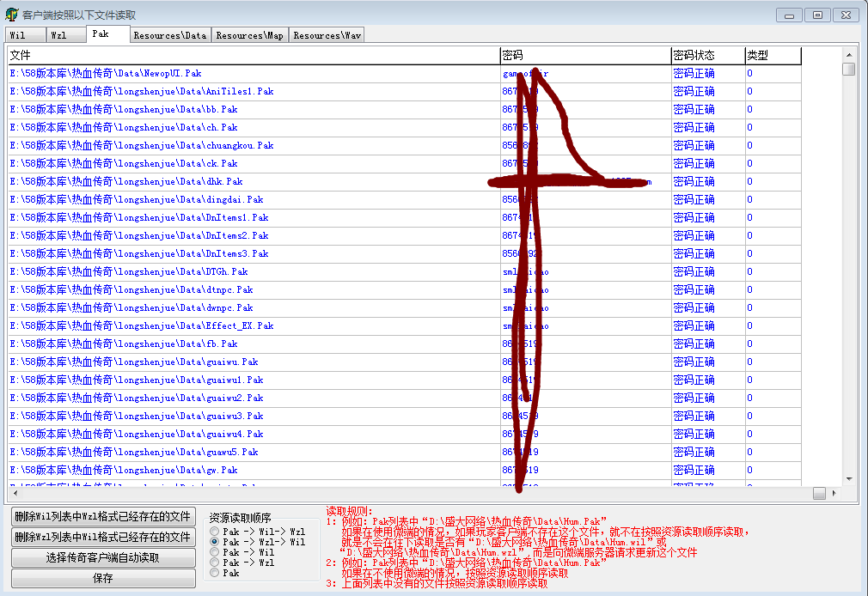Image resolution: width=868 pixels, height=596 pixels.
Task: Click 密码正确 status in NewopUI.Pak row
Action: pyautogui.click(x=694, y=74)
